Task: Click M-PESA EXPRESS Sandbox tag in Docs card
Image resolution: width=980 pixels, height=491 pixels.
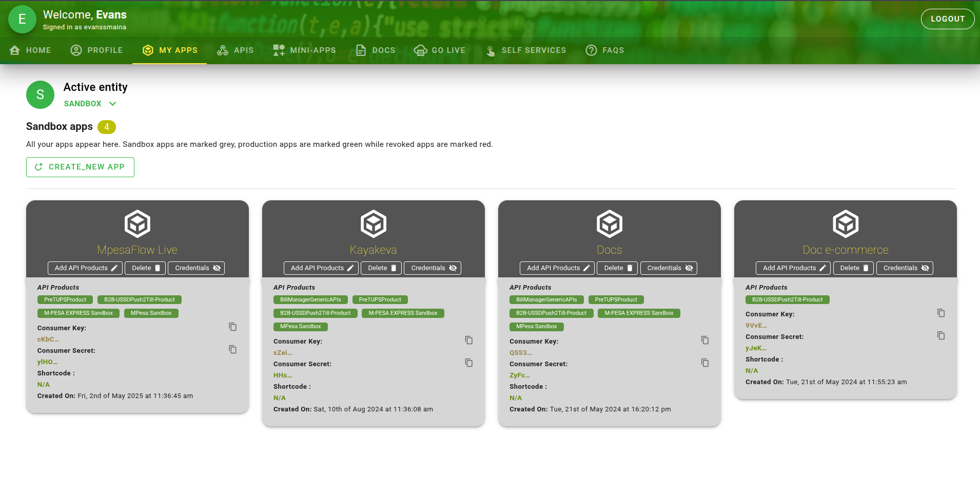Action: click(639, 313)
